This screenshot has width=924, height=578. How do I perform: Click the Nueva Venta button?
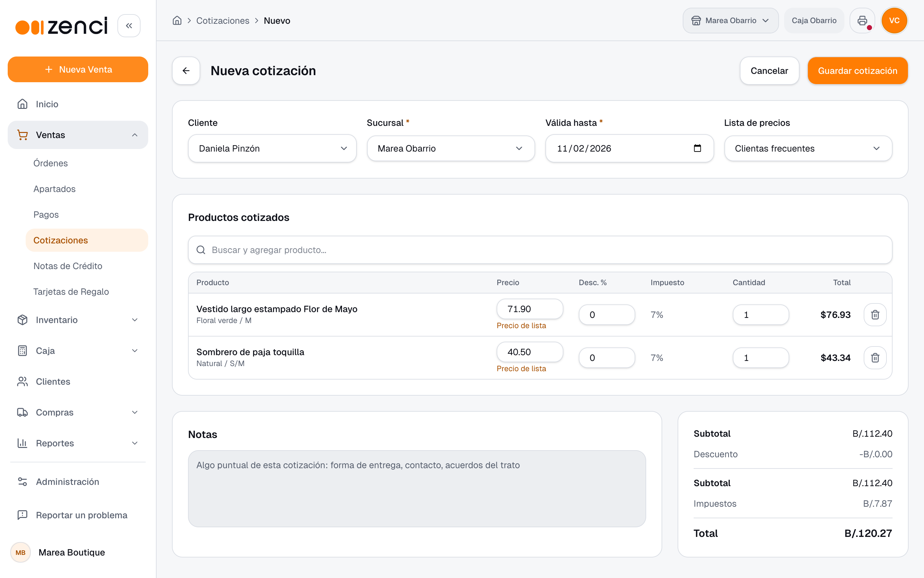[x=78, y=70]
